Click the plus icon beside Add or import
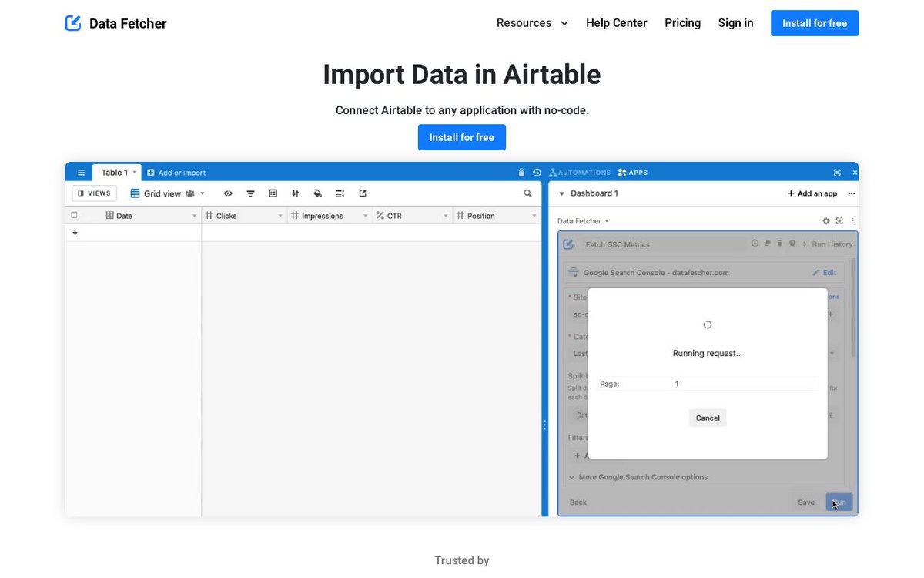This screenshot has height=578, width=924. (151, 173)
